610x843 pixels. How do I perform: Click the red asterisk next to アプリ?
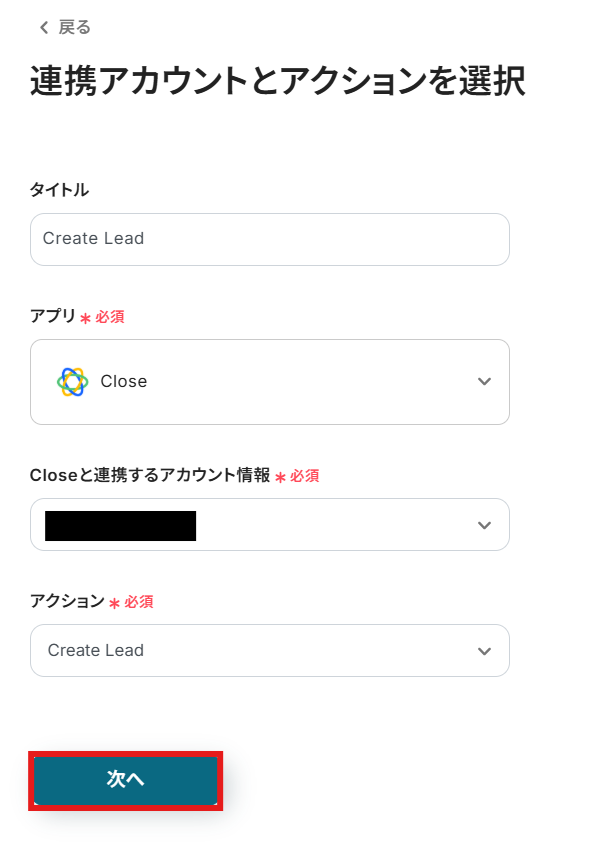coord(85,318)
